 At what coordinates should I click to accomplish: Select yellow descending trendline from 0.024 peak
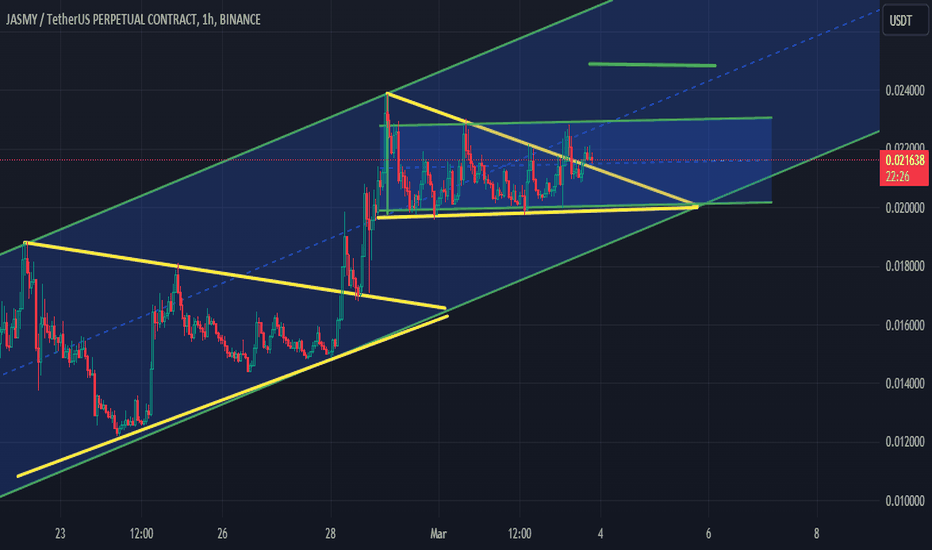click(541, 149)
